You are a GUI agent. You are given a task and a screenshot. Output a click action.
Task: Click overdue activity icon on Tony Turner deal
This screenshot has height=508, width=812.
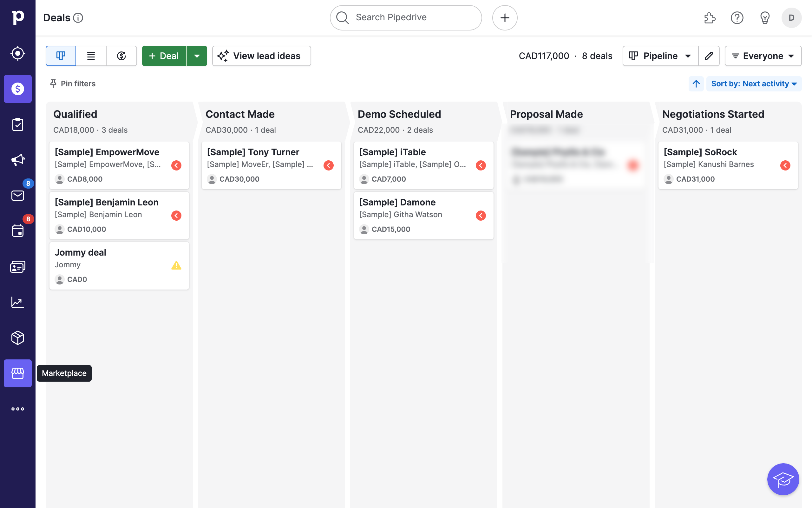click(x=329, y=165)
